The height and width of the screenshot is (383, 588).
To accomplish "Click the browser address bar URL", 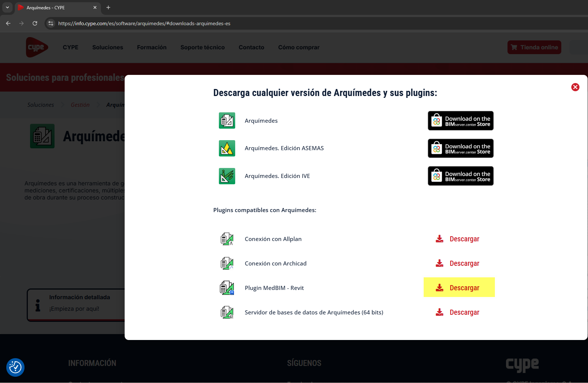I will click(144, 23).
